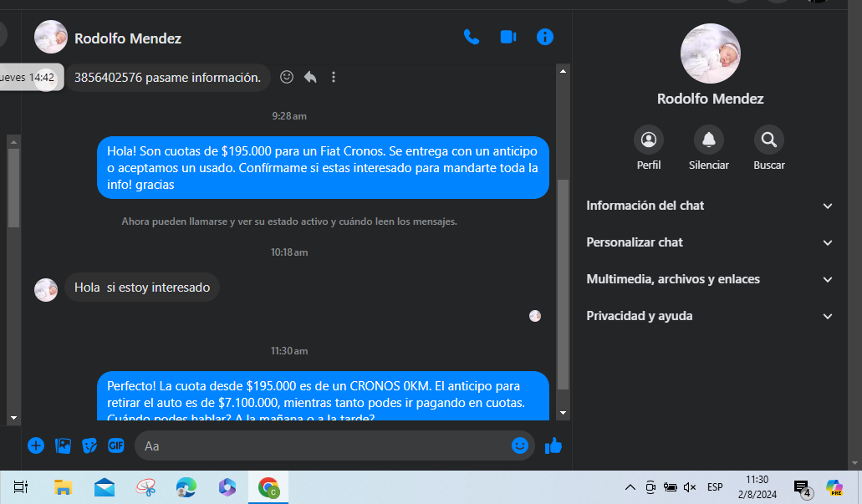Switch to the Chrome window on the taskbar
Viewport: 862px width, 504px height.
pyautogui.click(x=268, y=487)
